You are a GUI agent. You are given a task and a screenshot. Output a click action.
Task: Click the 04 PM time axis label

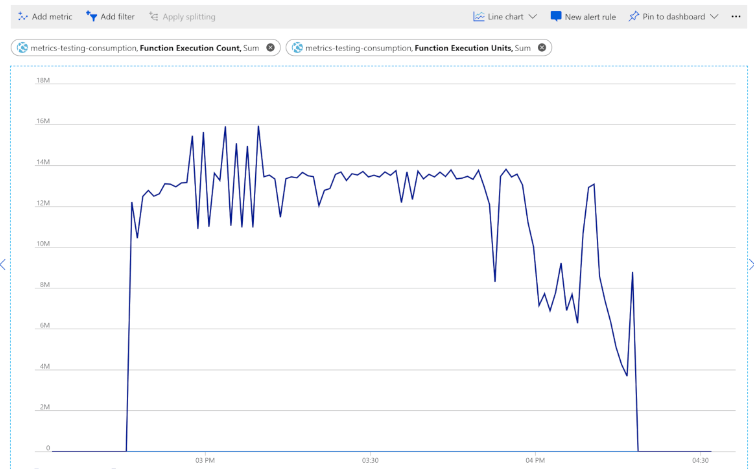click(x=535, y=460)
